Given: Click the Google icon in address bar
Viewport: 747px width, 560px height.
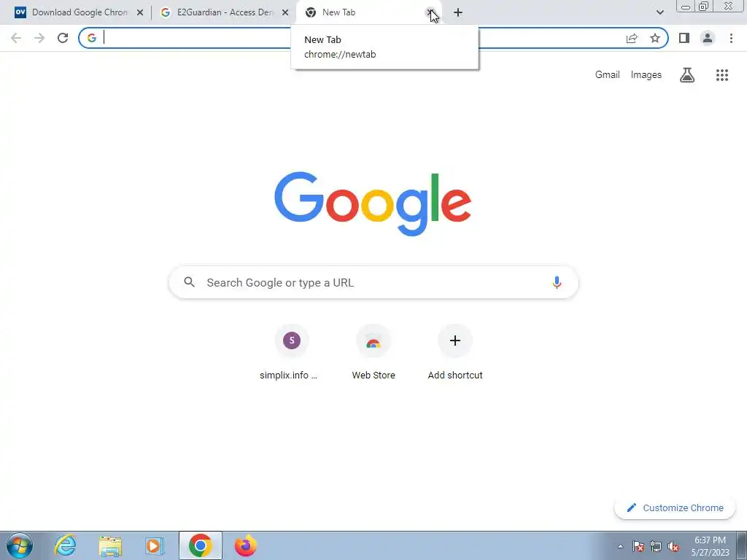Looking at the screenshot, I should [x=91, y=38].
